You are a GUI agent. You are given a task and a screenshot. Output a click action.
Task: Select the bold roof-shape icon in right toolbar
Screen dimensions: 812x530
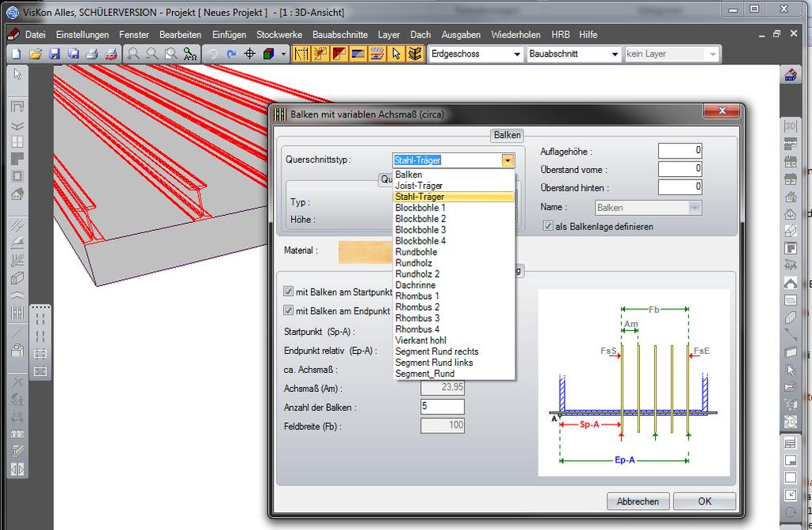pyautogui.click(x=791, y=283)
